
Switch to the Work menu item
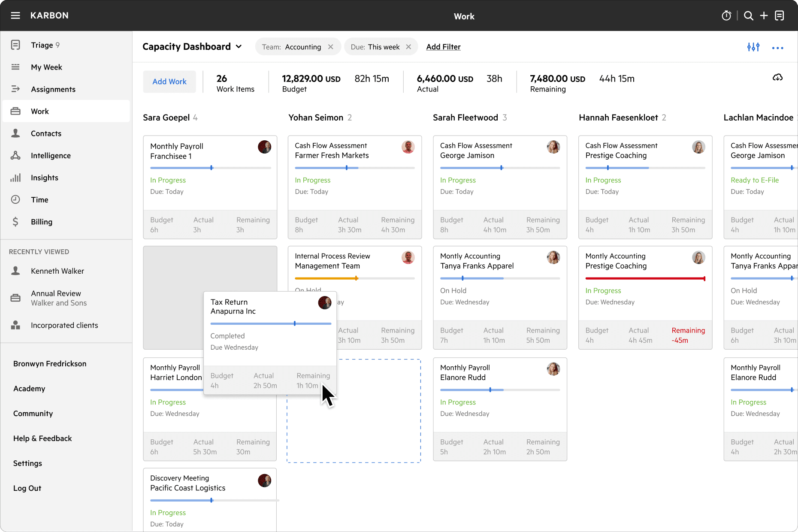(39, 111)
